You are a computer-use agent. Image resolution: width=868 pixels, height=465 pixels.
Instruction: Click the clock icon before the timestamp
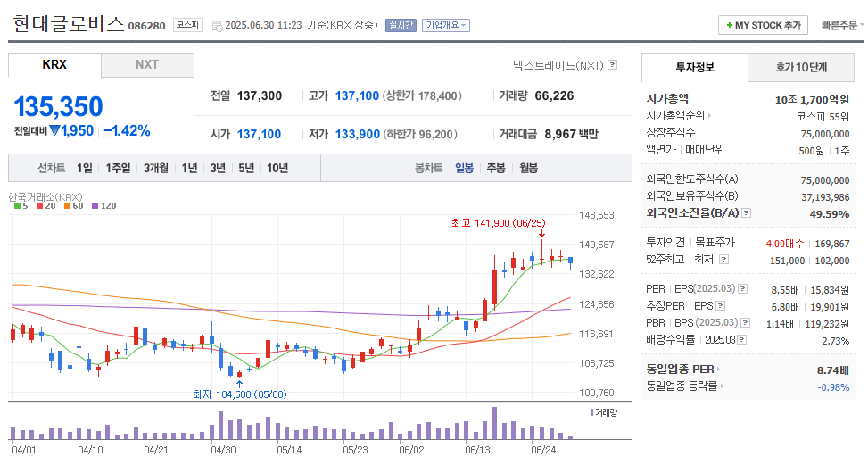[x=218, y=26]
